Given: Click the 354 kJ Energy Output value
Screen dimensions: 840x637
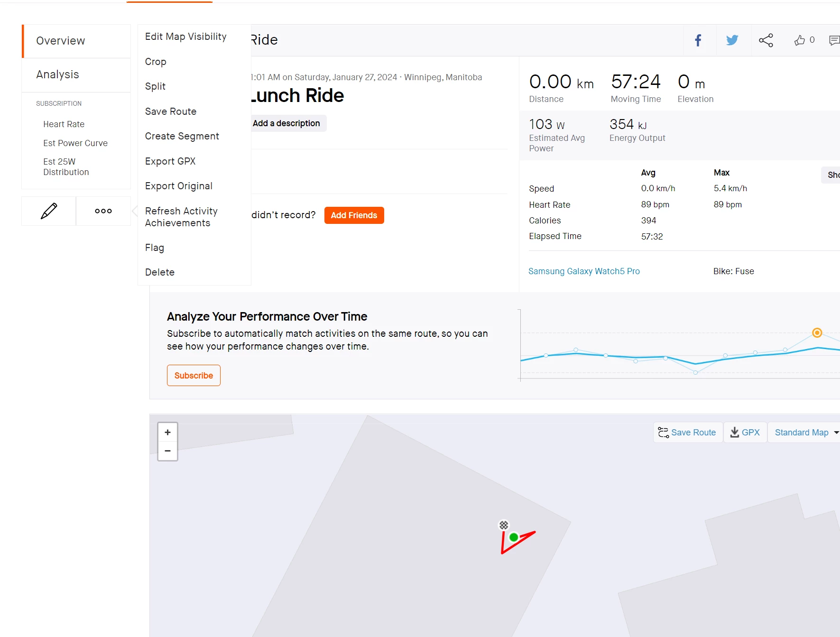Looking at the screenshot, I should (x=628, y=124).
